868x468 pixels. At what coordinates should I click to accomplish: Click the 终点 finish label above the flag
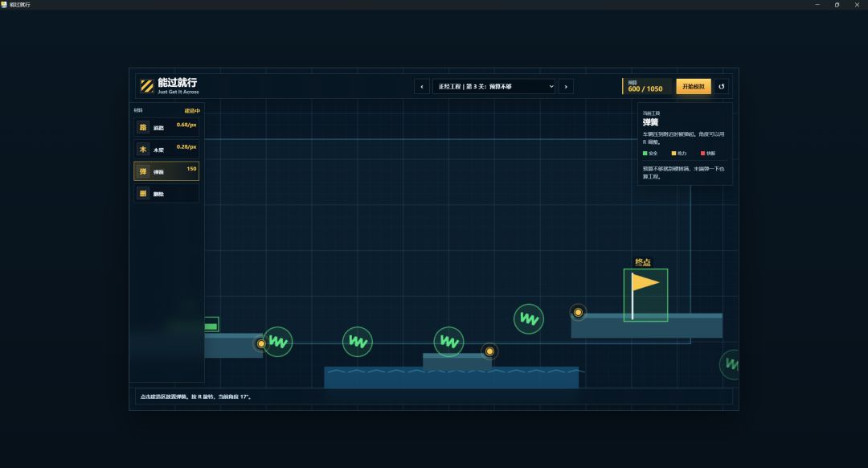[x=643, y=262]
